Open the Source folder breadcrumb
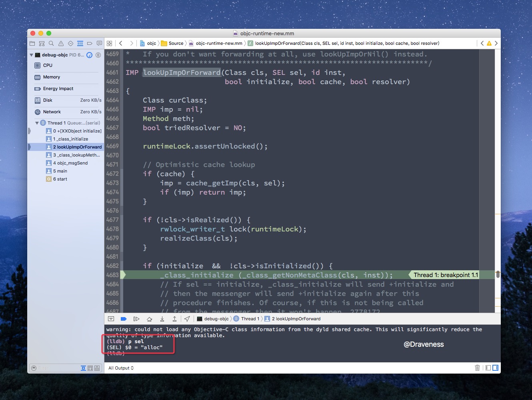This screenshot has height=400, width=532. [172, 43]
